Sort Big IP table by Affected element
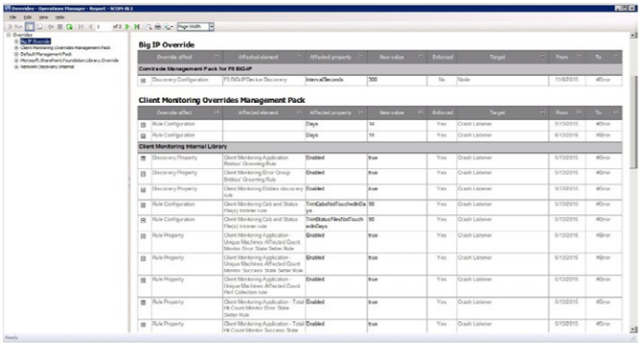Screen dimensions: 644x348 [x=299, y=57]
